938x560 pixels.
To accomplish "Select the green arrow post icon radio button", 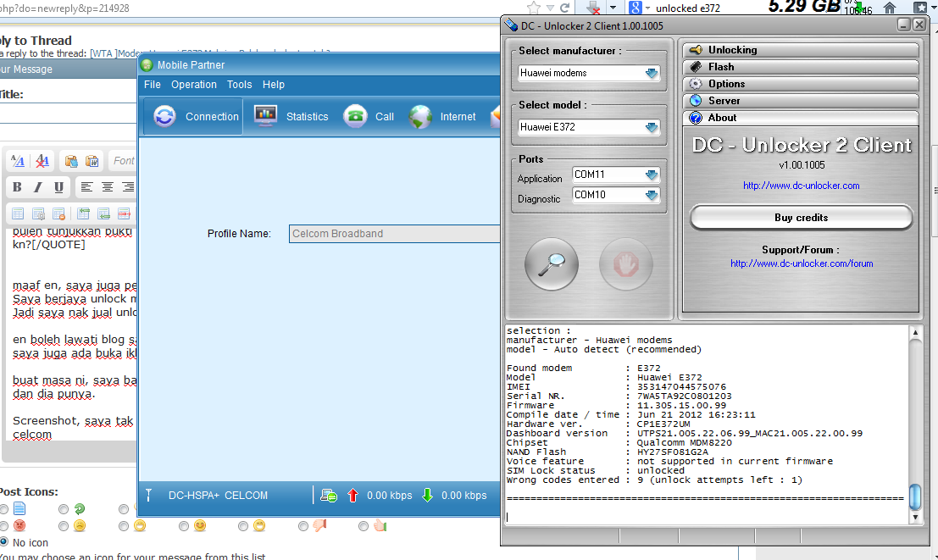I will tap(64, 509).
